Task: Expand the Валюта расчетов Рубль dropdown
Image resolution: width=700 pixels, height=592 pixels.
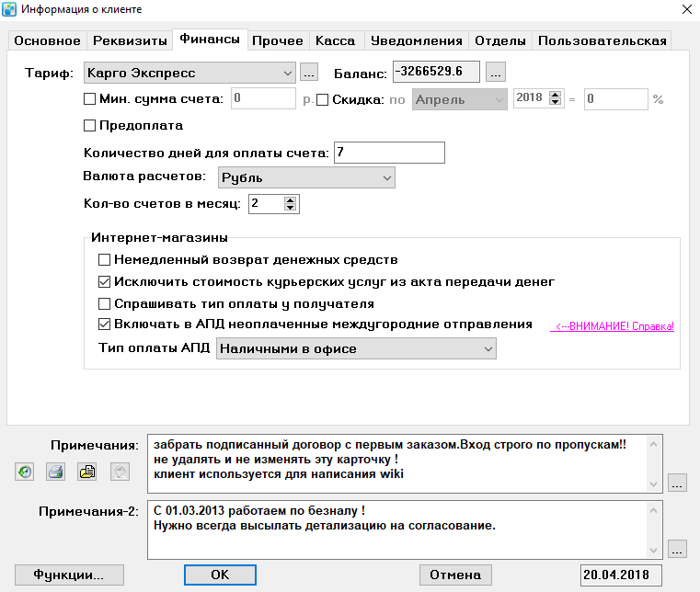Action: pyautogui.click(x=306, y=178)
